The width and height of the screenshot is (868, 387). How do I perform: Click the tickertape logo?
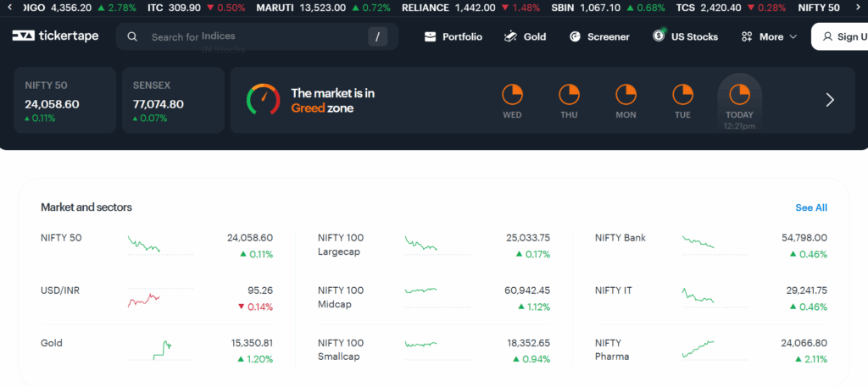(55, 36)
